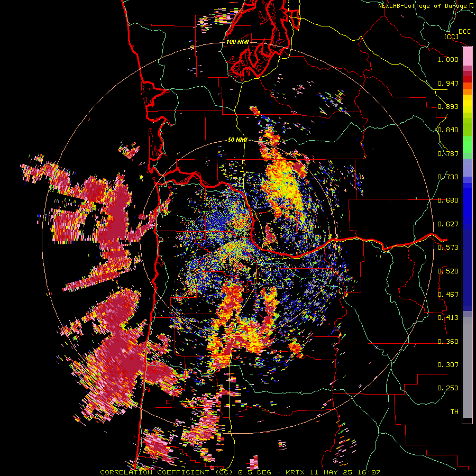Click the 0.840 value on the scale
The width and height of the screenshot is (476, 476).
448,130
